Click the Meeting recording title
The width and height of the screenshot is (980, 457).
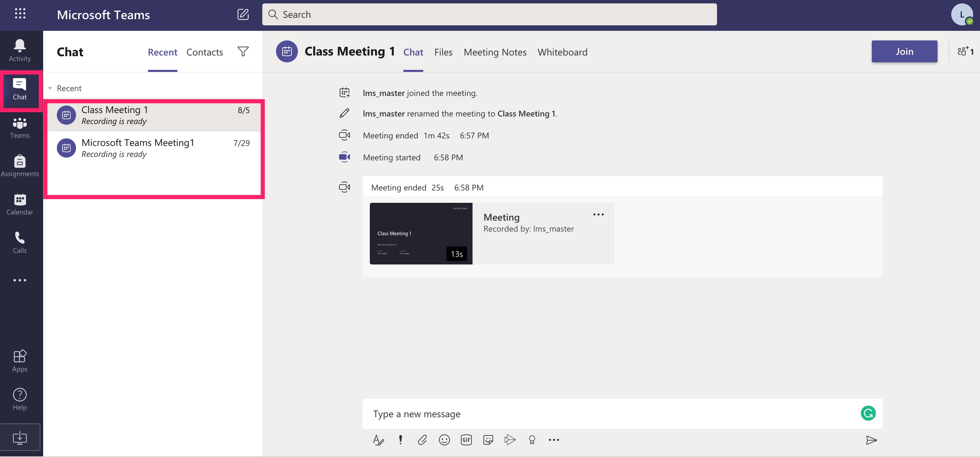pyautogui.click(x=501, y=217)
